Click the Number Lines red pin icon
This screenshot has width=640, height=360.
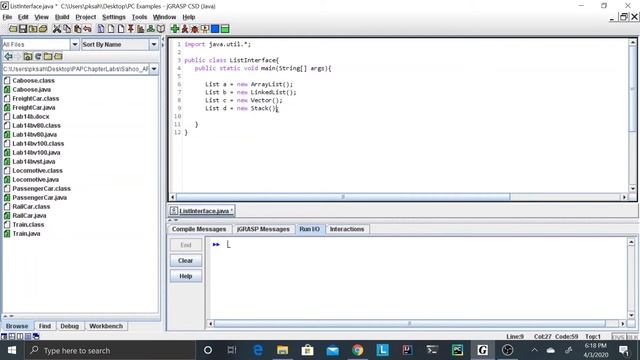131,29
